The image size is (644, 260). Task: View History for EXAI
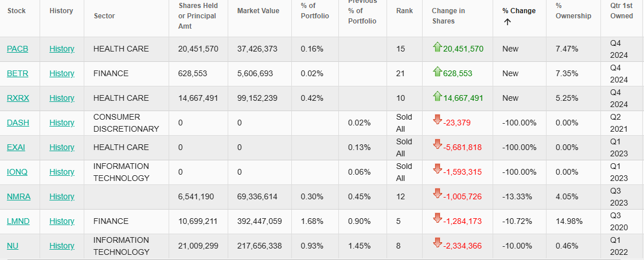pyautogui.click(x=62, y=147)
